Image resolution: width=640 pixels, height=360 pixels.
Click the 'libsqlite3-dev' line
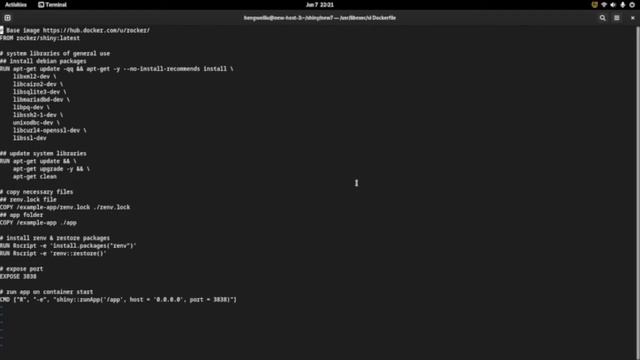[39, 92]
